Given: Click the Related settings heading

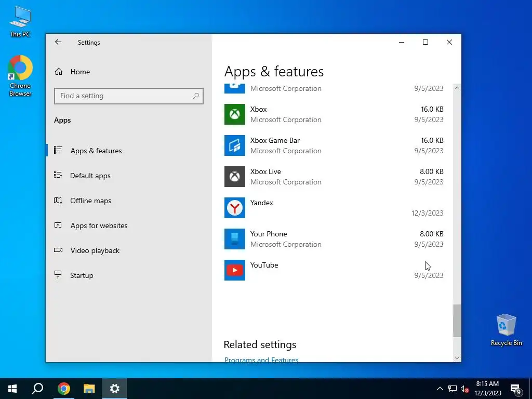Looking at the screenshot, I should pos(260,345).
